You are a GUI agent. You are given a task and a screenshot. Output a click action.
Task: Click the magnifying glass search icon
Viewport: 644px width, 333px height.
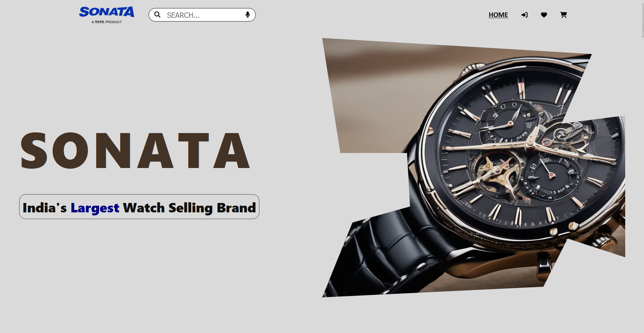point(157,15)
